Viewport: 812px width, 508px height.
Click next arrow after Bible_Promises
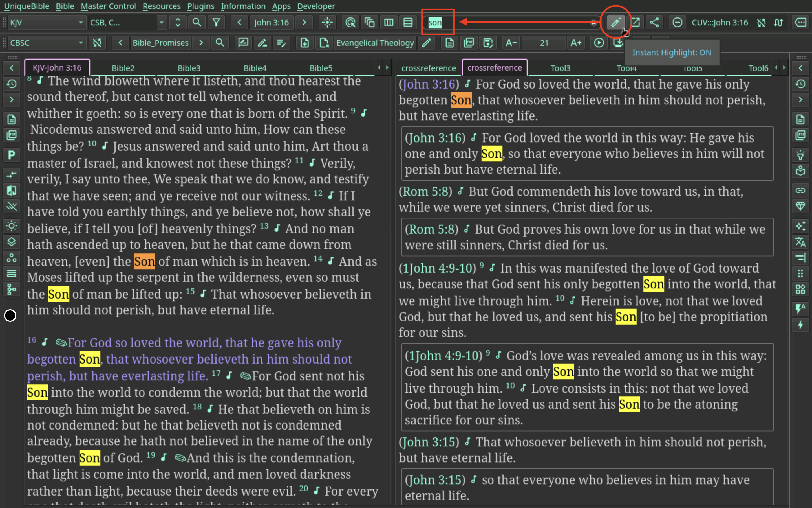201,43
